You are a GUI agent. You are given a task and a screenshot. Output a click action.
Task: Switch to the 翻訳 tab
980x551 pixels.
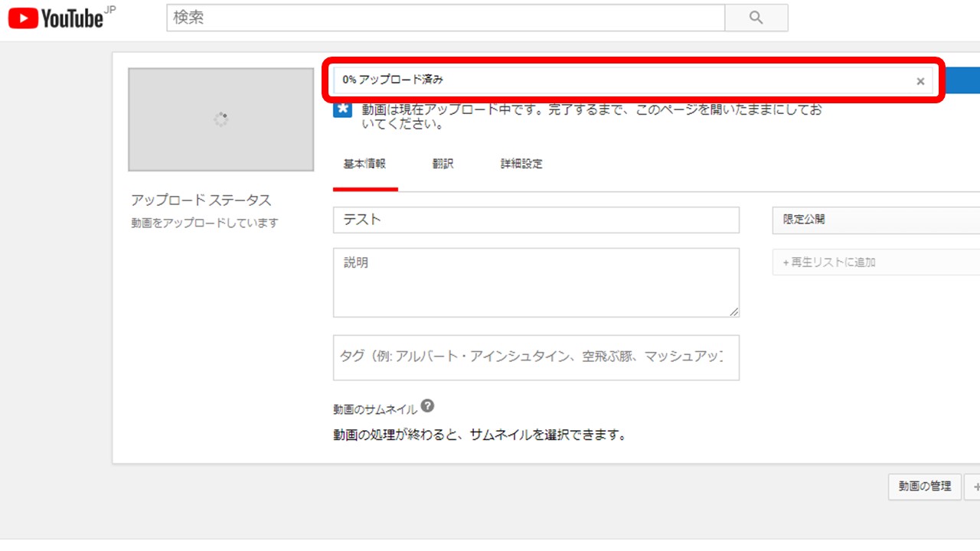[x=443, y=164]
